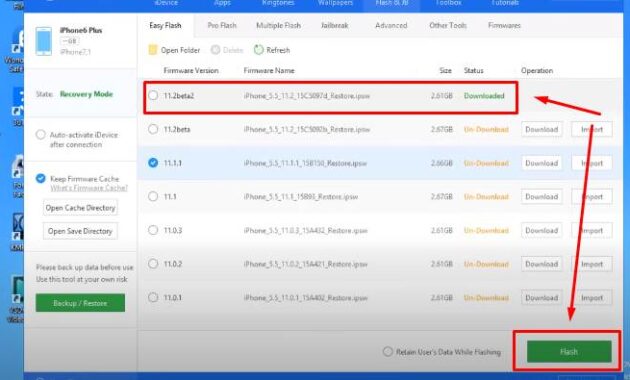
Task: Click the greyed Delete icon
Action: (x=215, y=50)
